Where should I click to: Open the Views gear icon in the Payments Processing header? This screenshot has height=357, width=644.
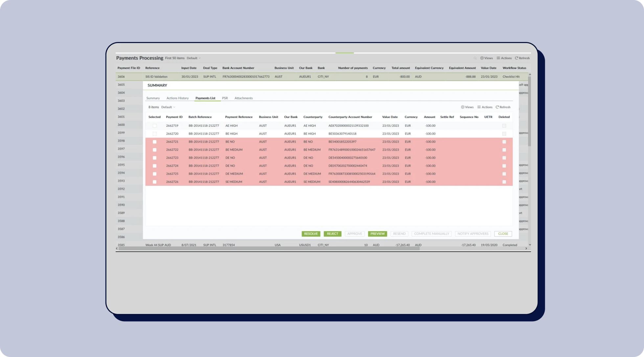[x=482, y=58]
